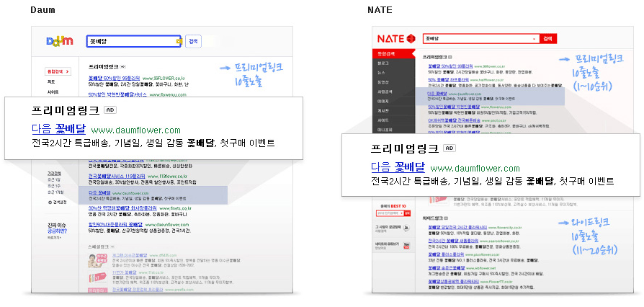Open Daum link 할인50%대운플라워 꽃배달
644x307 pixels.
point(115,225)
